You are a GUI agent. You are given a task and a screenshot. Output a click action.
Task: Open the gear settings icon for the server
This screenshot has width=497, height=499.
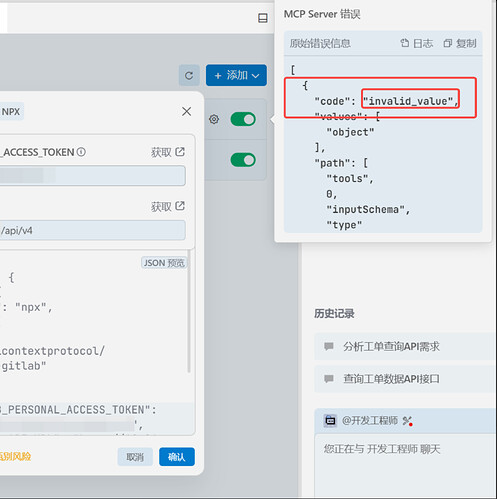pos(214,119)
